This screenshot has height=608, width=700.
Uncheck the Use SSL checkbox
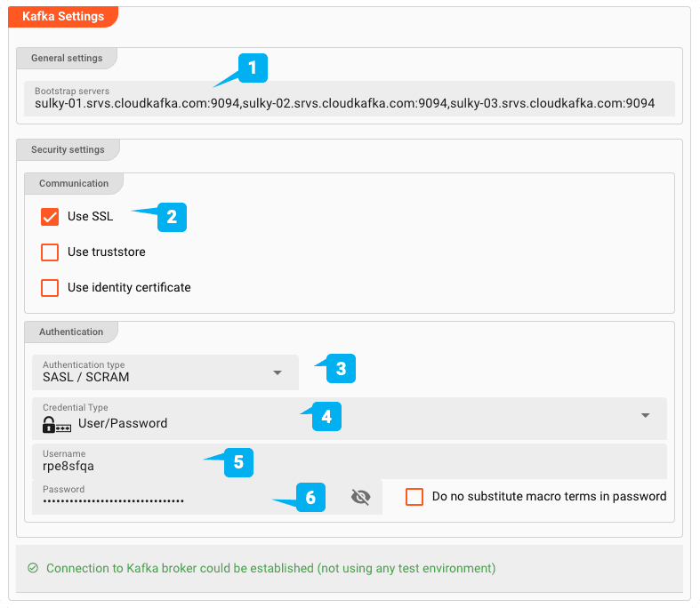50,217
